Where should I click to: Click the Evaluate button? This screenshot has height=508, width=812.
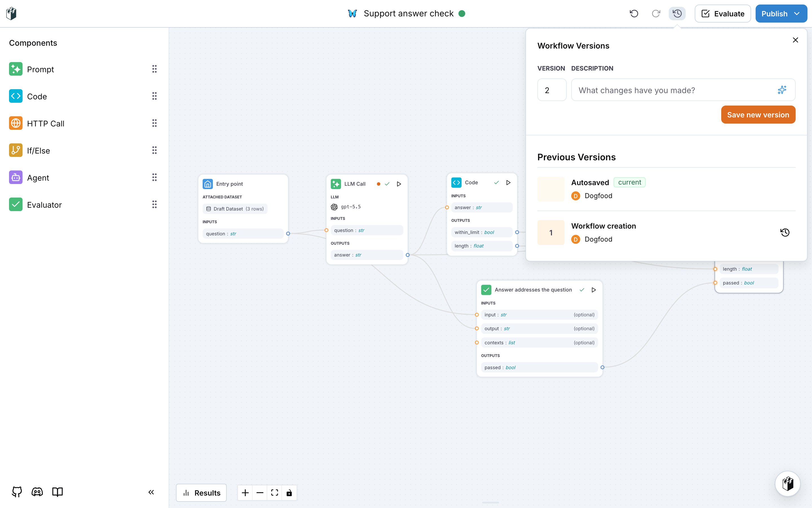pyautogui.click(x=722, y=14)
